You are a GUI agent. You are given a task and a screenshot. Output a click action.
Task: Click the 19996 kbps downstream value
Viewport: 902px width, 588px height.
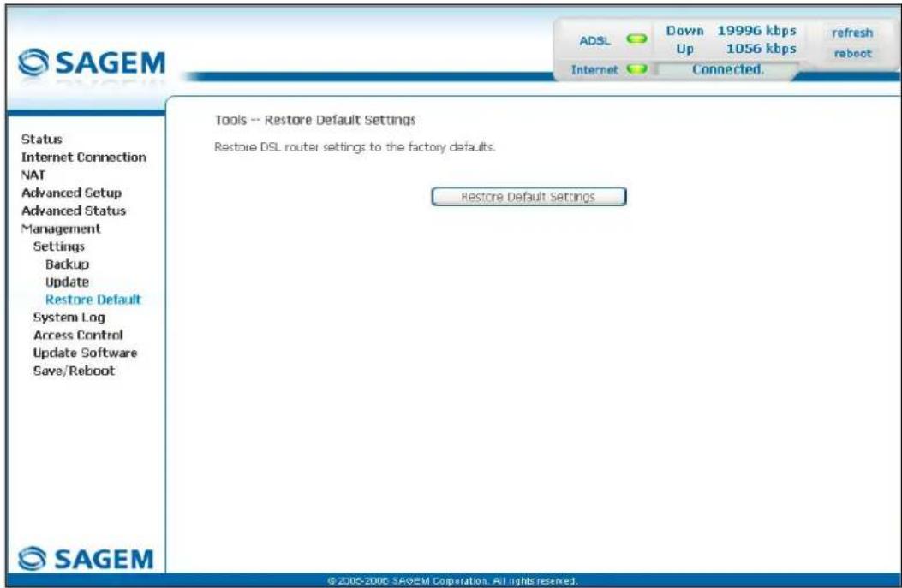756,31
